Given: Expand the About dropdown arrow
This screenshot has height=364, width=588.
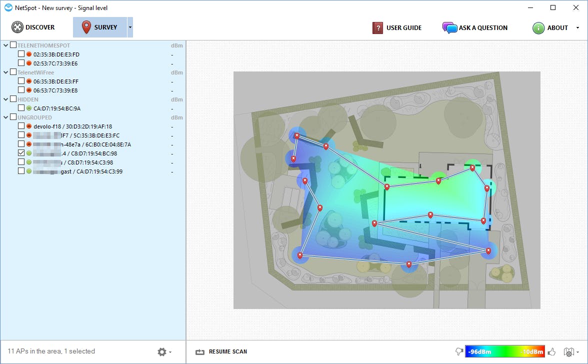Looking at the screenshot, I should [577, 27].
